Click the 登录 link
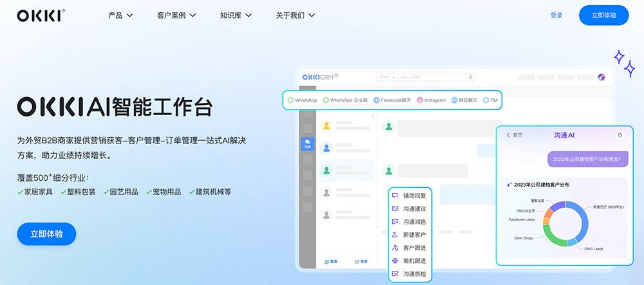The image size is (644, 285). coord(556,15)
